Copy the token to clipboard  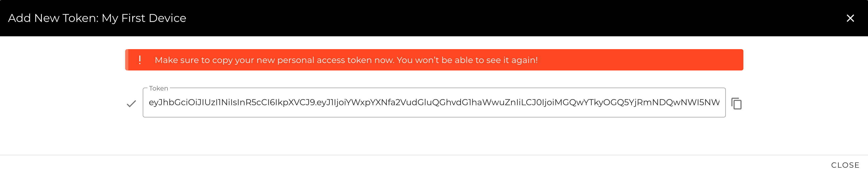tap(736, 103)
